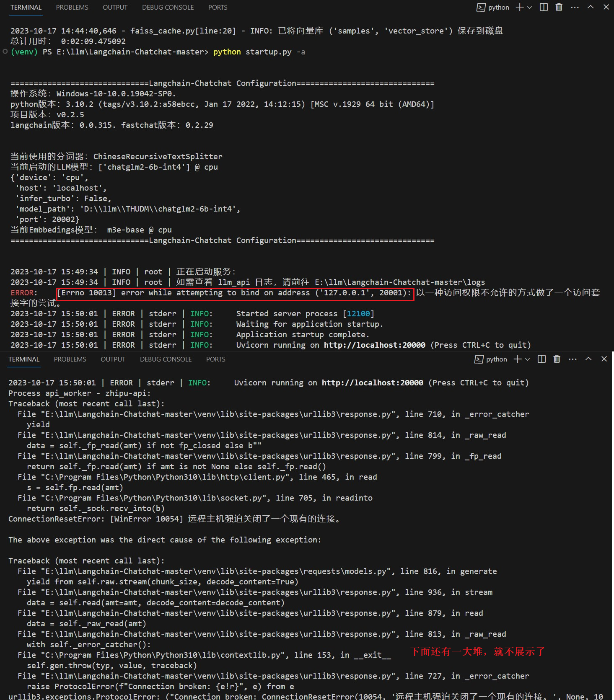The width and height of the screenshot is (614, 700).
Task: Open more actions ellipsis in the bottom panel
Action: pyautogui.click(x=573, y=359)
